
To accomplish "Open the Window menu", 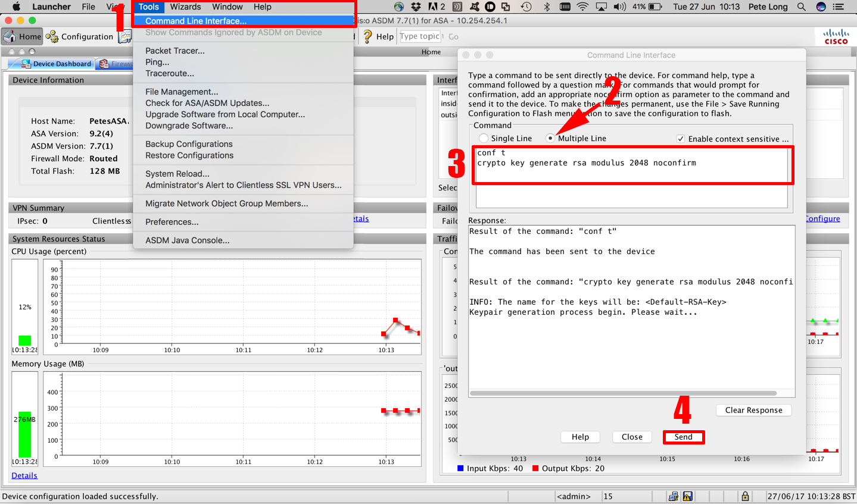I will tap(228, 7).
